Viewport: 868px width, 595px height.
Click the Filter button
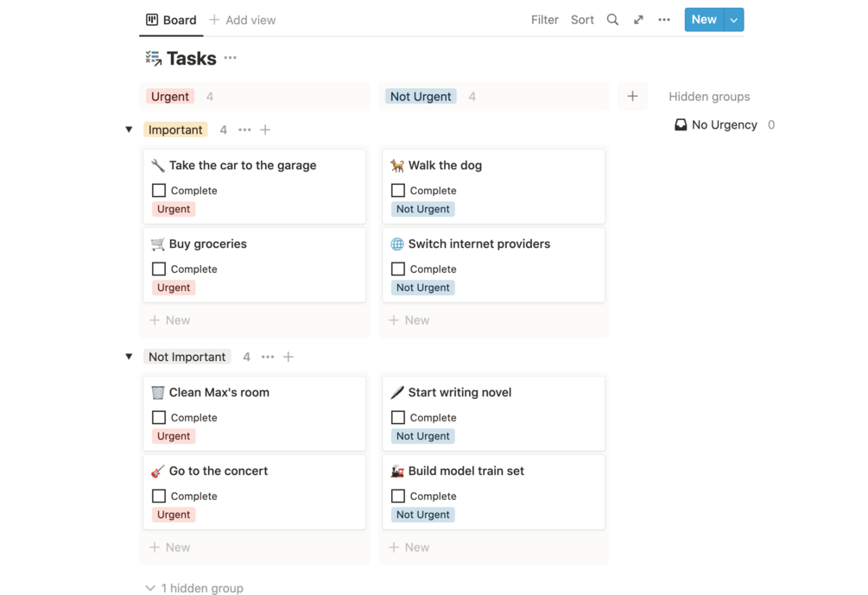[544, 20]
